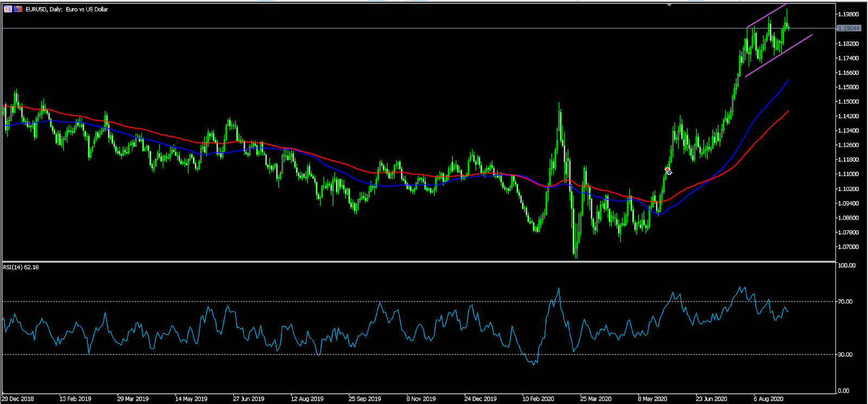Screen dimensions: 868x404
Task: Click the 6 Aug 2020 date label
Action: click(768, 399)
